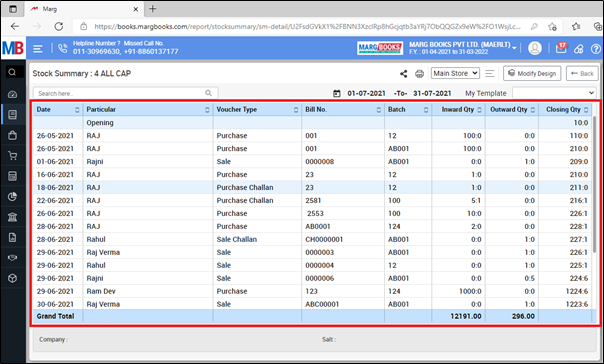The width and height of the screenshot is (604, 364).
Task: Click the Marg Books logo banner
Action: (x=380, y=48)
